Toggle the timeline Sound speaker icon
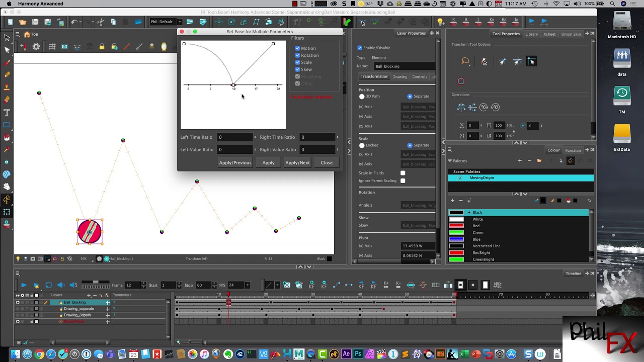The image size is (644, 362). 61,285
